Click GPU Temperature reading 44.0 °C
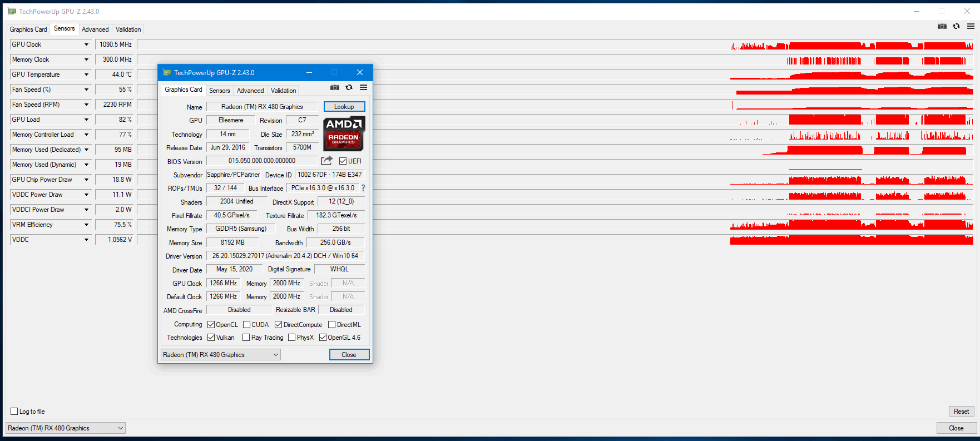This screenshot has height=441, width=980. click(x=115, y=75)
